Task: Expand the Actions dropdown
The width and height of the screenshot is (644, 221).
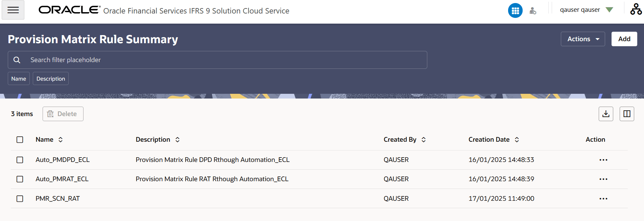Action: (583, 39)
